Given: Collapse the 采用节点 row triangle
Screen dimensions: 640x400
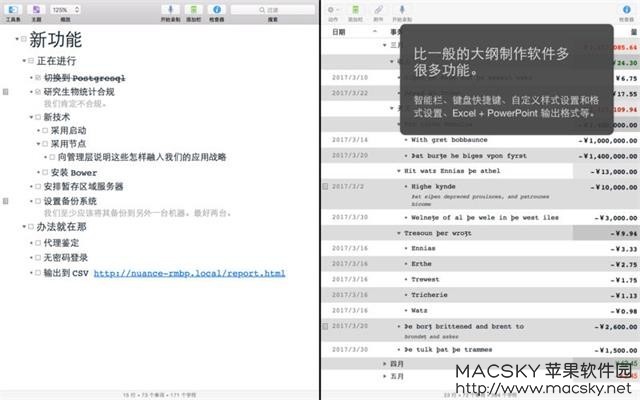Looking at the screenshot, I should point(38,144).
